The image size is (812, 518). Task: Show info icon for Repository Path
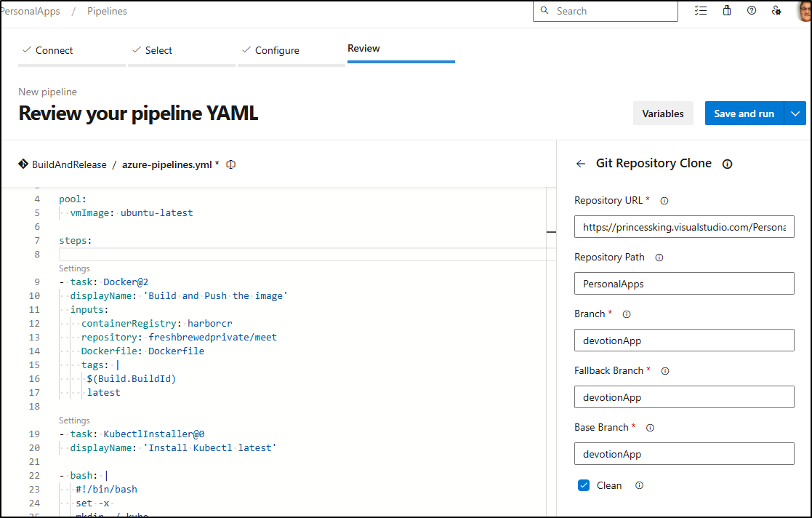[659, 258]
